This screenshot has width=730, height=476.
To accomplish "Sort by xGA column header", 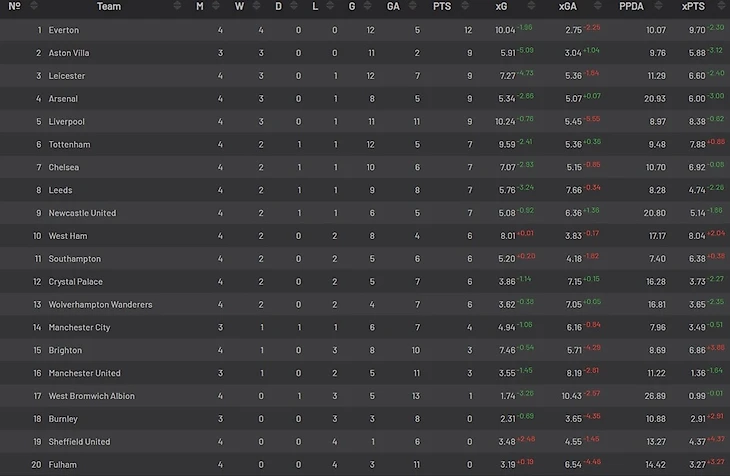I will click(x=568, y=7).
